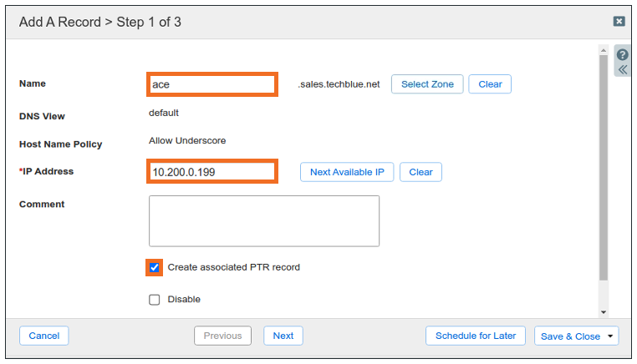This screenshot has height=364, width=637.
Task: Close the Add A Record dialog
Action: (x=619, y=22)
